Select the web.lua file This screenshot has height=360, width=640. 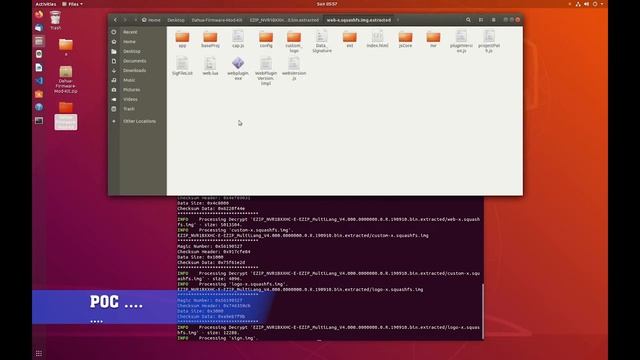click(x=210, y=66)
